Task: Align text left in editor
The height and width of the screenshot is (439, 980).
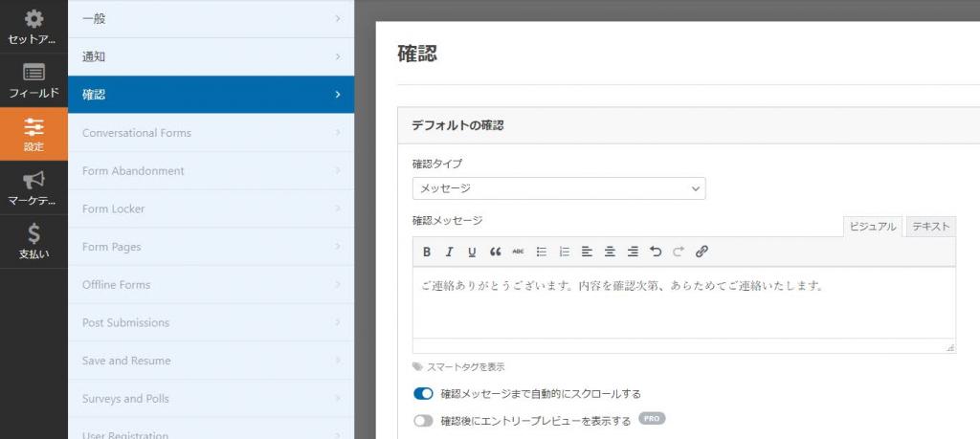Action: pyautogui.click(x=587, y=252)
